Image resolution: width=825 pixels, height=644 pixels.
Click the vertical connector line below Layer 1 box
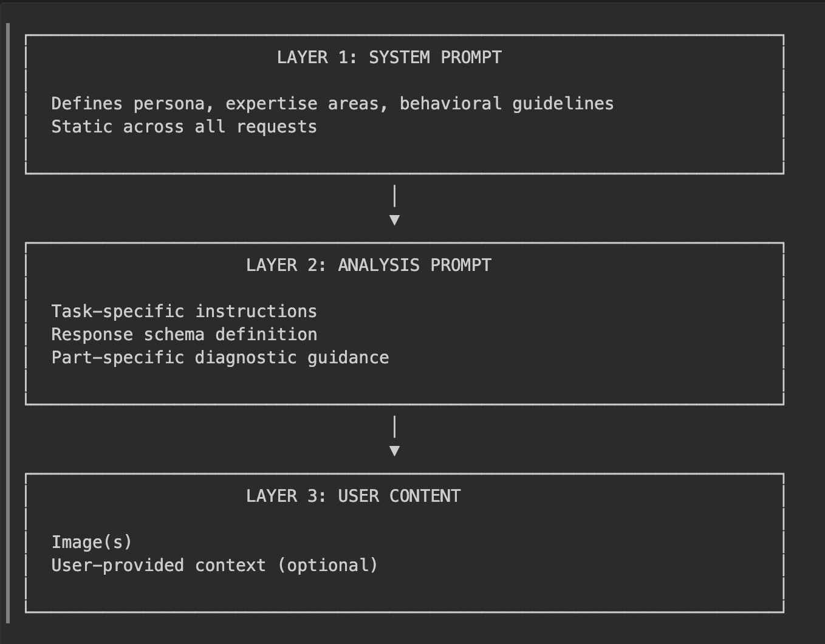point(395,196)
